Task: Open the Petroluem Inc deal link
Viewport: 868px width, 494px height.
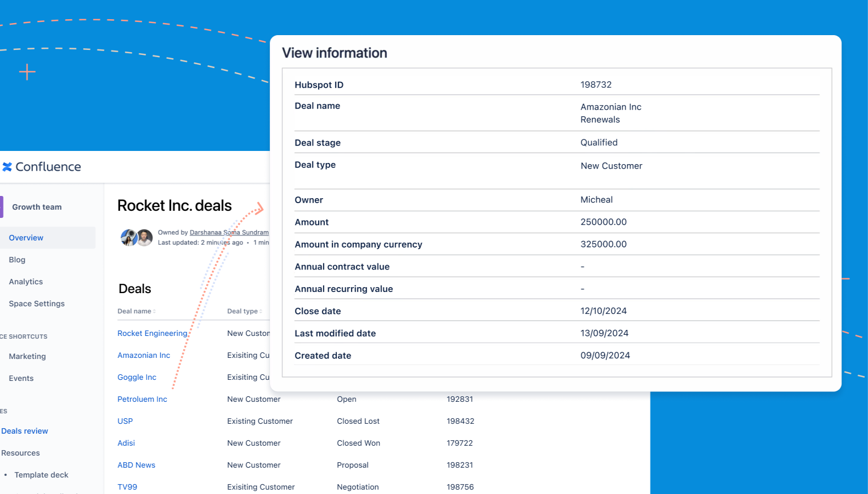Action: pos(142,399)
